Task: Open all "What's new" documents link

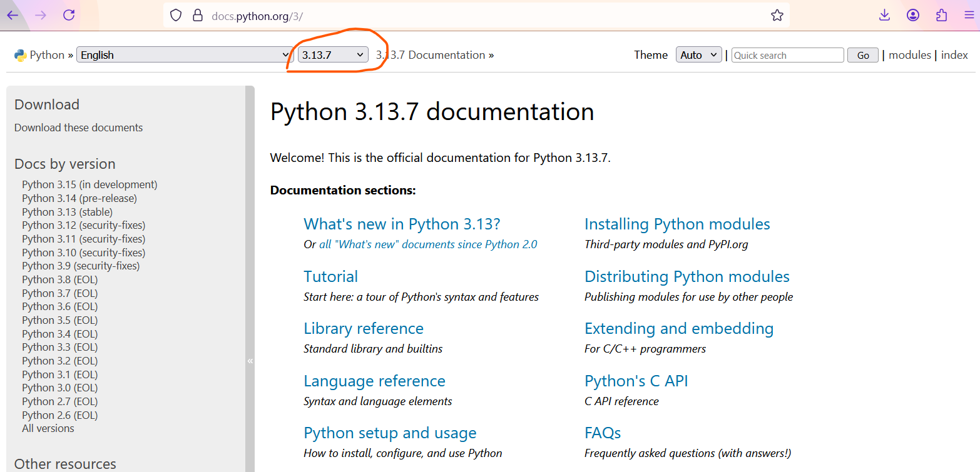Action: 428,244
